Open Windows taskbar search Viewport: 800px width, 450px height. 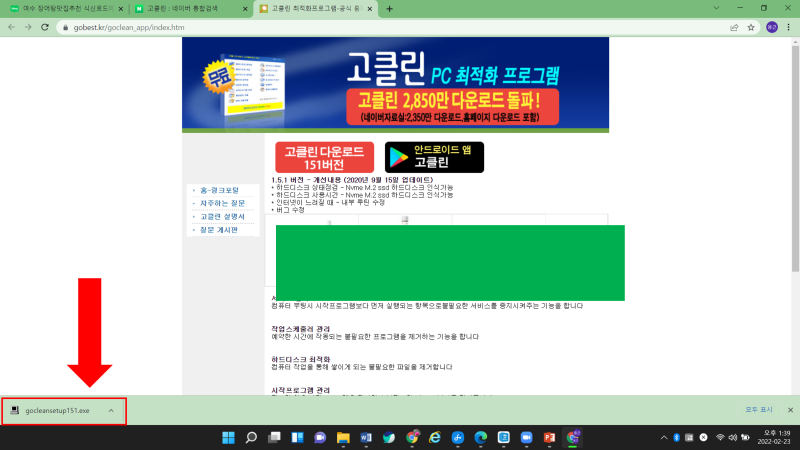(x=251, y=438)
